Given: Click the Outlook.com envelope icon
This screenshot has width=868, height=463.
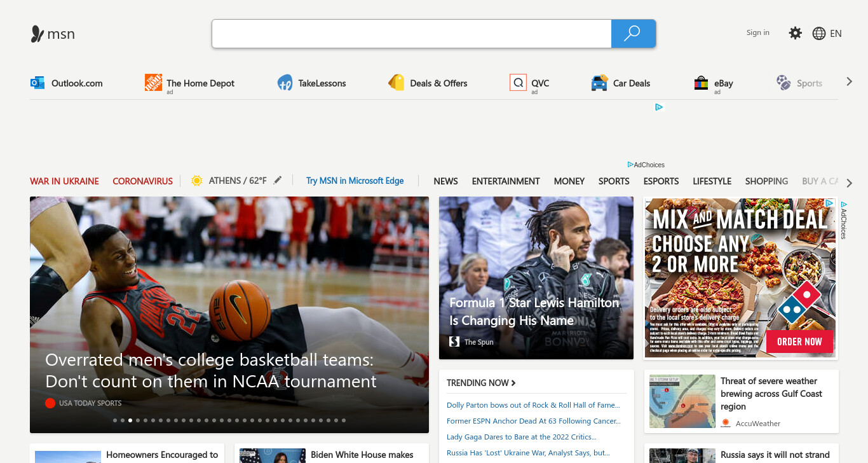Looking at the screenshot, I should click(x=37, y=83).
